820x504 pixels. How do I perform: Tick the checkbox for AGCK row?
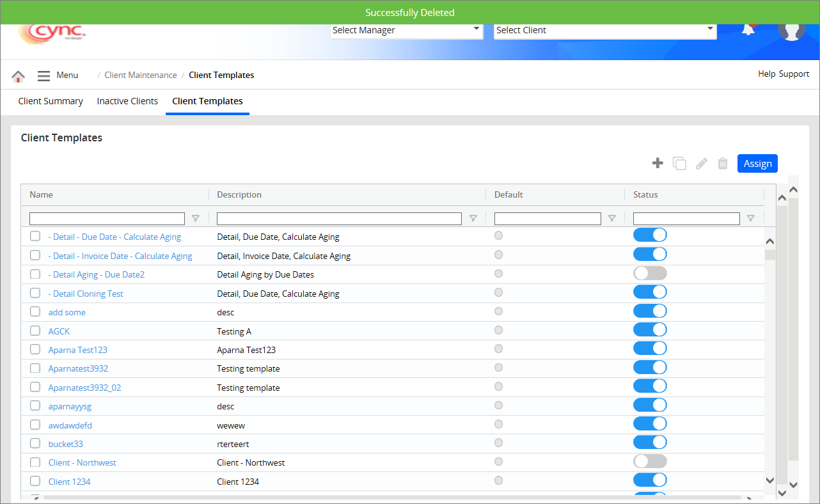(x=35, y=331)
